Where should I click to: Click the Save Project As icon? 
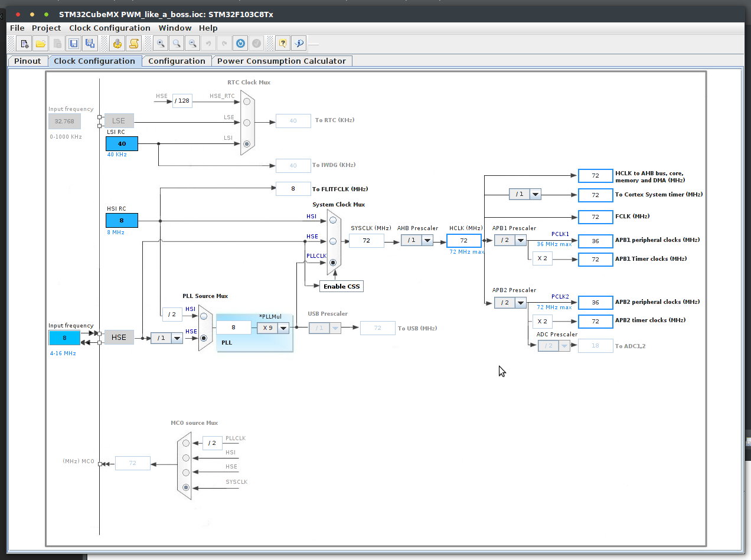click(90, 43)
